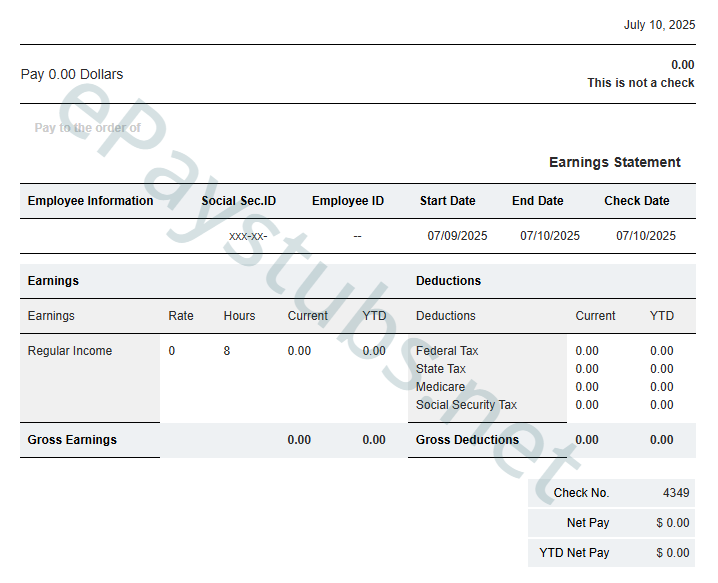Click the Employee ID column header
Screen dimensions: 718x583
point(347,201)
